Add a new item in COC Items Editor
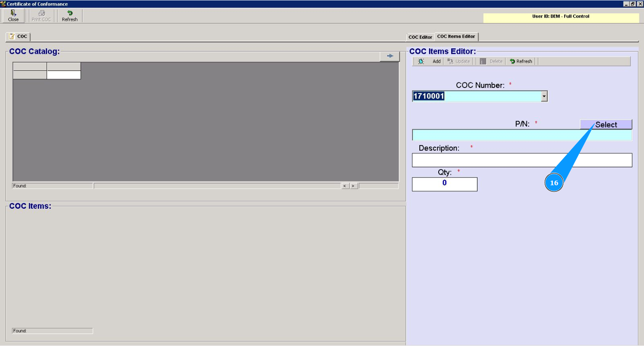 430,61
